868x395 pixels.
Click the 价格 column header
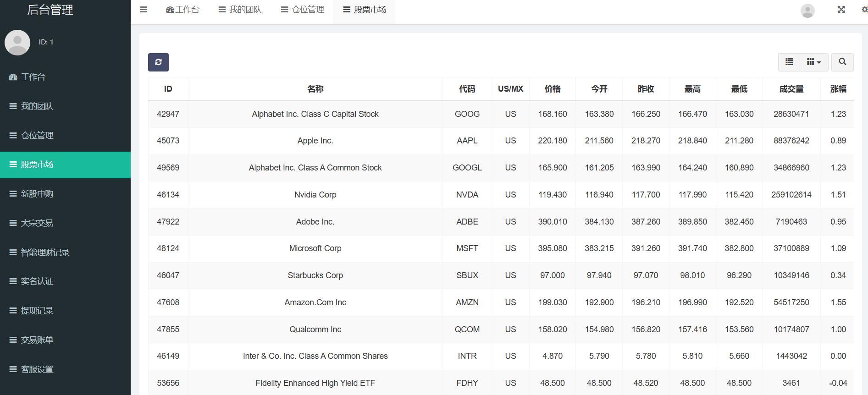click(552, 89)
